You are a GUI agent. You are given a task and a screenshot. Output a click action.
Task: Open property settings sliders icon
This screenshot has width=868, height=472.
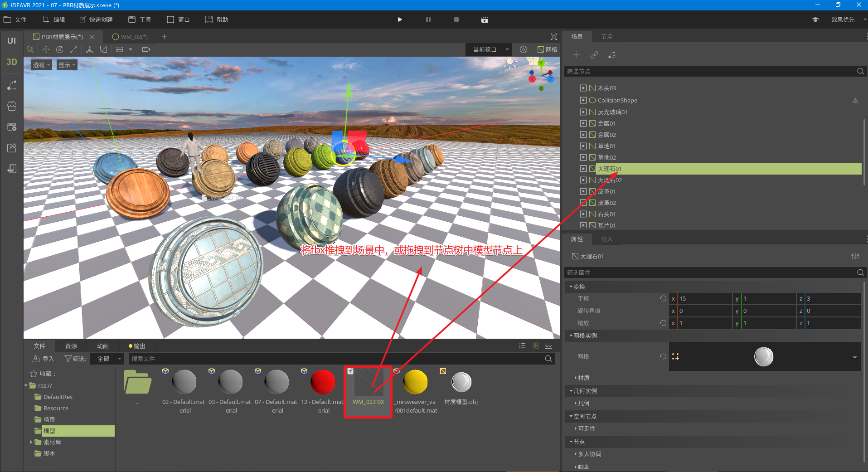855,256
